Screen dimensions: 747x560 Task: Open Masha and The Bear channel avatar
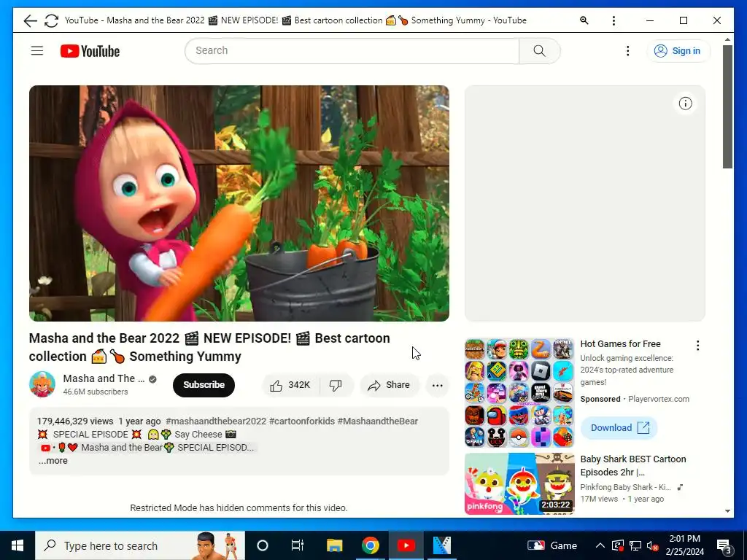click(x=42, y=384)
